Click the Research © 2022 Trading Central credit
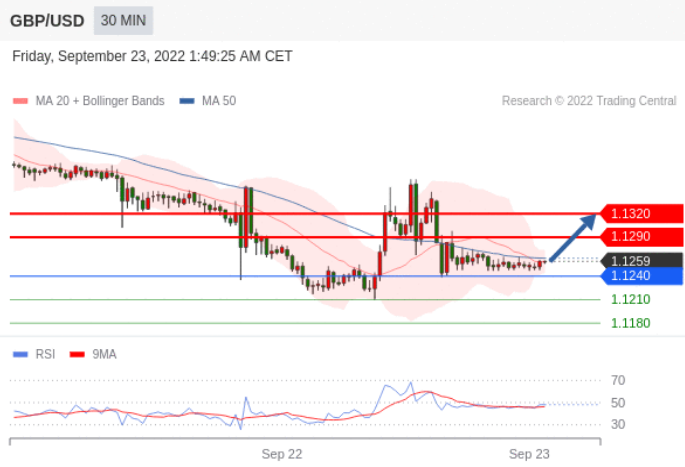The width and height of the screenshot is (685, 467). [589, 101]
